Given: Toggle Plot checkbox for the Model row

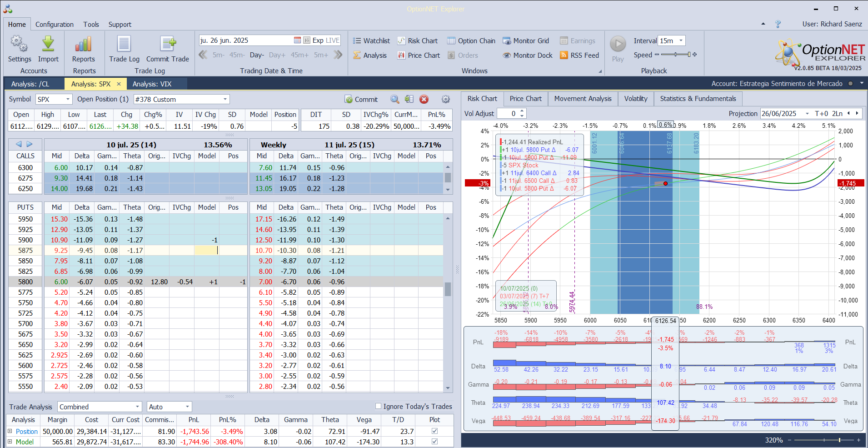Looking at the screenshot, I should coord(434,442).
